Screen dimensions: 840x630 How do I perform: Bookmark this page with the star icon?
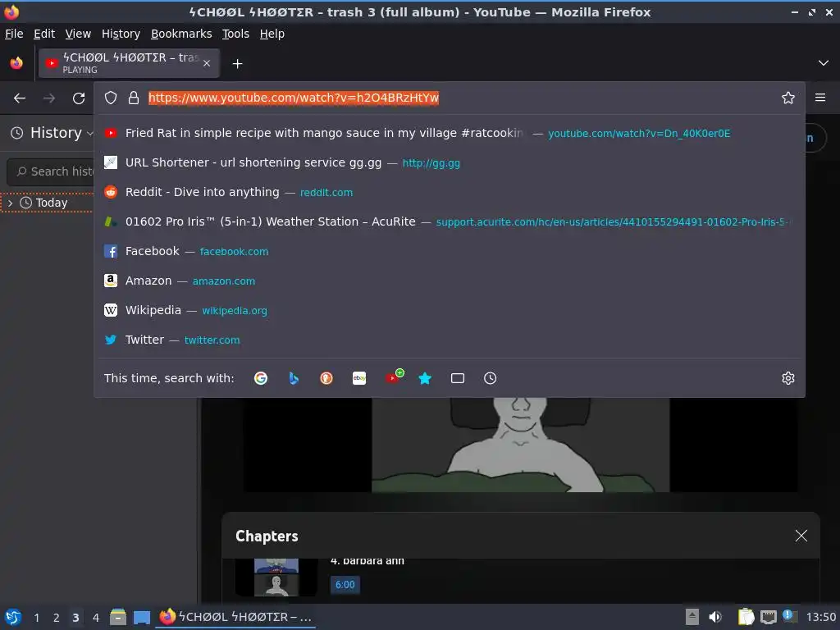788,98
